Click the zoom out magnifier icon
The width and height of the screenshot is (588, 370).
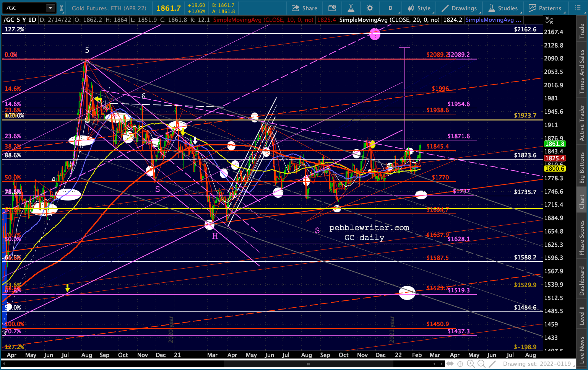point(481,364)
